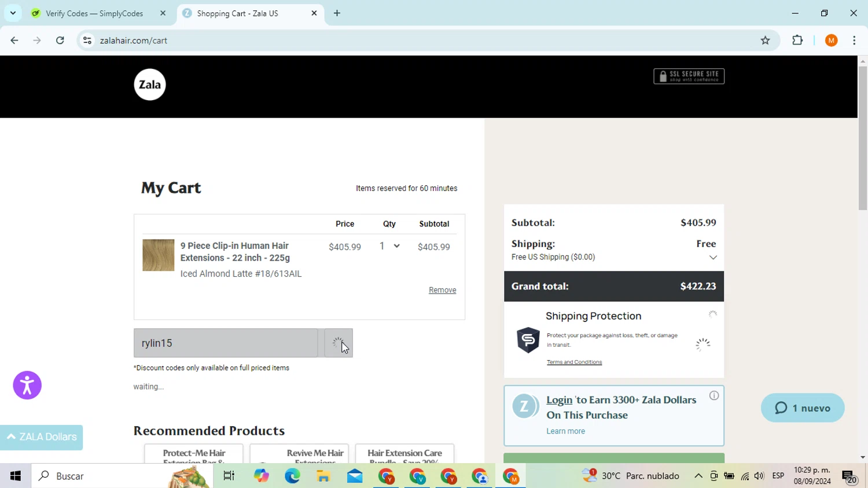Show hidden system tray icons
This screenshot has width=868, height=488.
point(698,476)
